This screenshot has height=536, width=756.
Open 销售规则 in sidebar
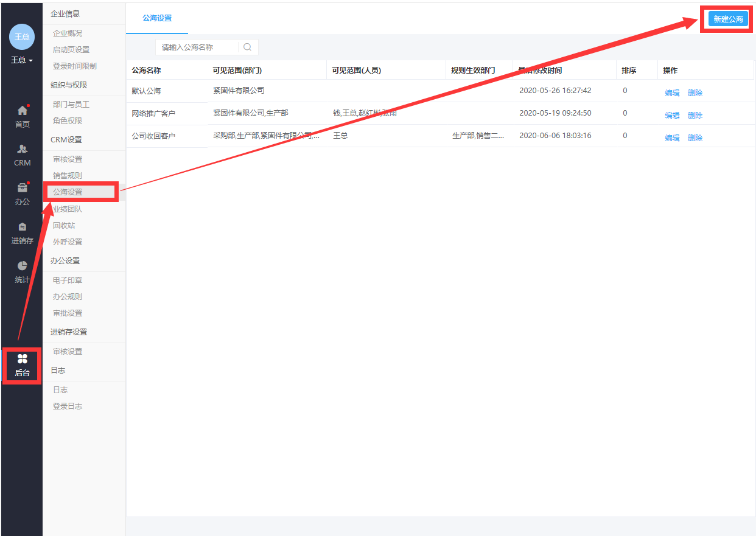pyautogui.click(x=68, y=175)
